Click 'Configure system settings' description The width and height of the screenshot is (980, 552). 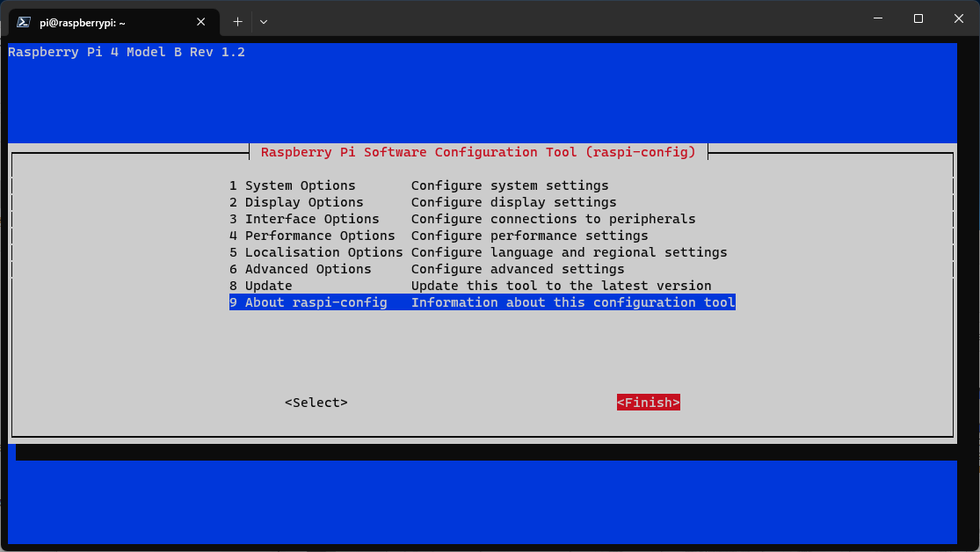click(x=510, y=185)
